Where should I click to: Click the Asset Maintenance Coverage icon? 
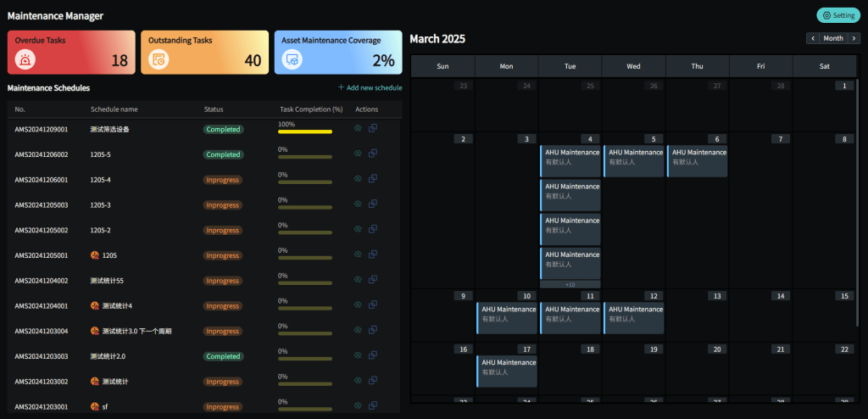pyautogui.click(x=292, y=59)
